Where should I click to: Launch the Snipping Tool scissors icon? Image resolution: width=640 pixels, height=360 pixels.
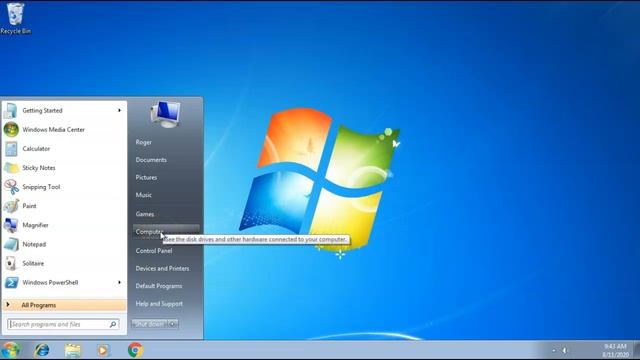pyautogui.click(x=11, y=187)
